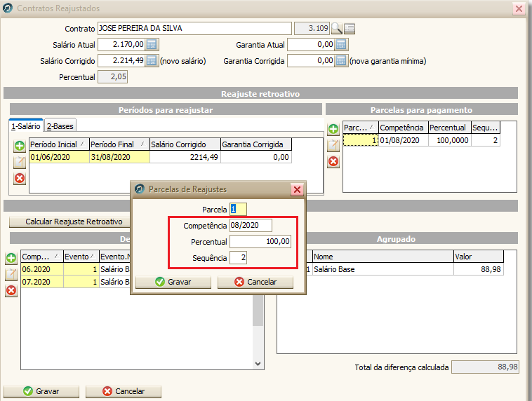Click the Percentual 2,05 field
This screenshot has height=401, width=532.
[112, 77]
